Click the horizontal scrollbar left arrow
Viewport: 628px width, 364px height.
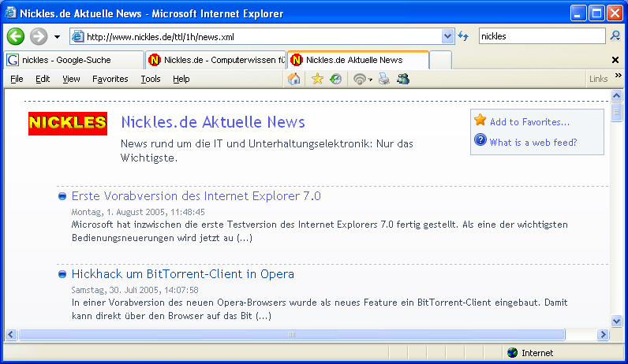pyautogui.click(x=11, y=334)
